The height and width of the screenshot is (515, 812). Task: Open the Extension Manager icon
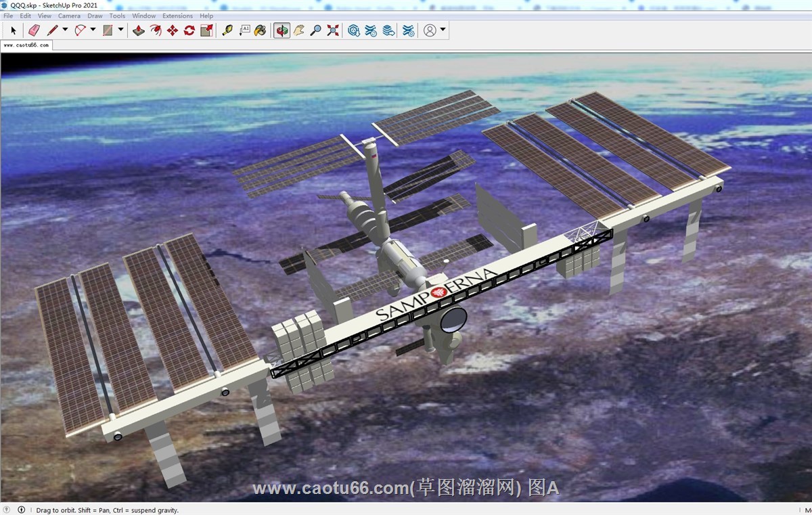coord(409,30)
